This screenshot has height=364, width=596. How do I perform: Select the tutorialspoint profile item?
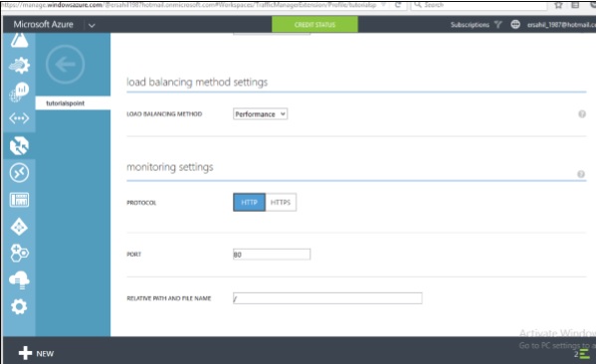point(73,103)
